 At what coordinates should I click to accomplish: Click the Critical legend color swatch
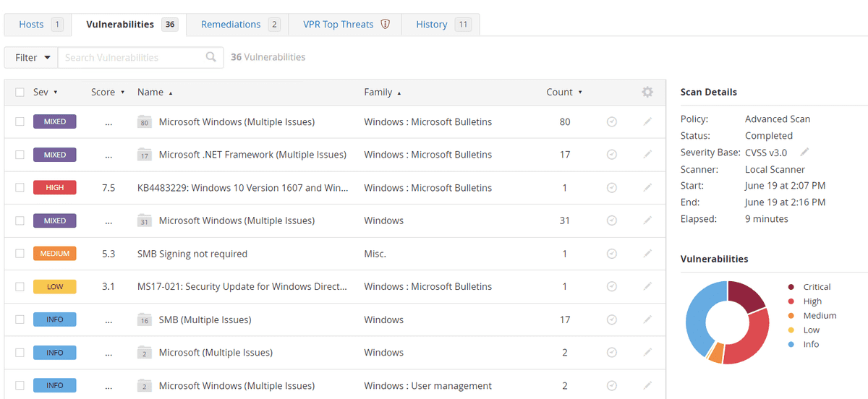pos(791,287)
